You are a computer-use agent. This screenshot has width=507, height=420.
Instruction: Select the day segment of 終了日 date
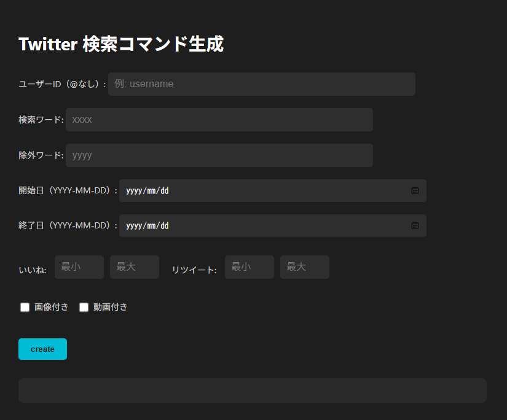click(x=164, y=226)
